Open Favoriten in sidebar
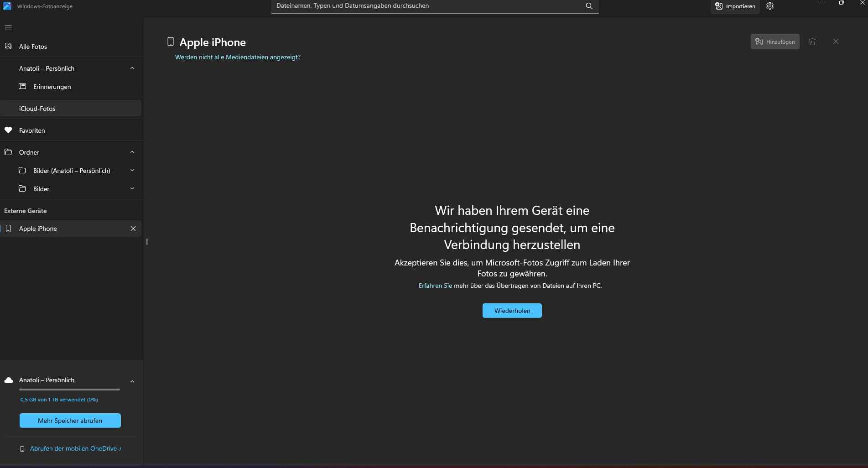The width and height of the screenshot is (868, 468). pyautogui.click(x=71, y=130)
